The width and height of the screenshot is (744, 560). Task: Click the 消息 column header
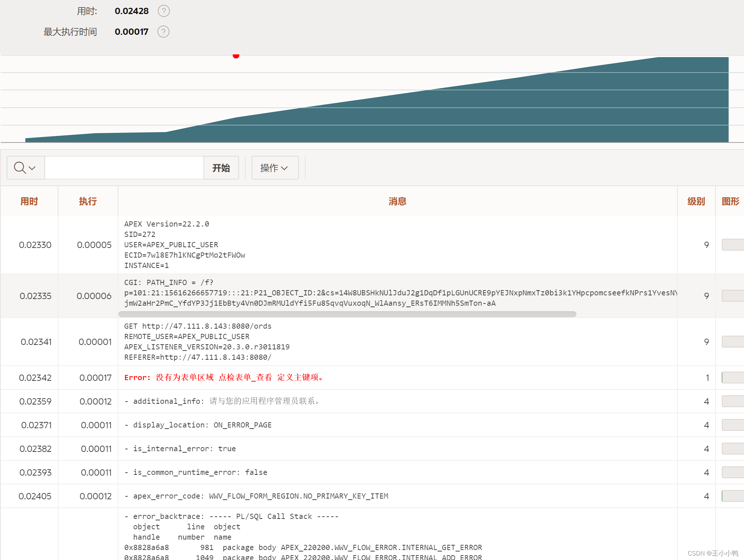click(x=398, y=201)
